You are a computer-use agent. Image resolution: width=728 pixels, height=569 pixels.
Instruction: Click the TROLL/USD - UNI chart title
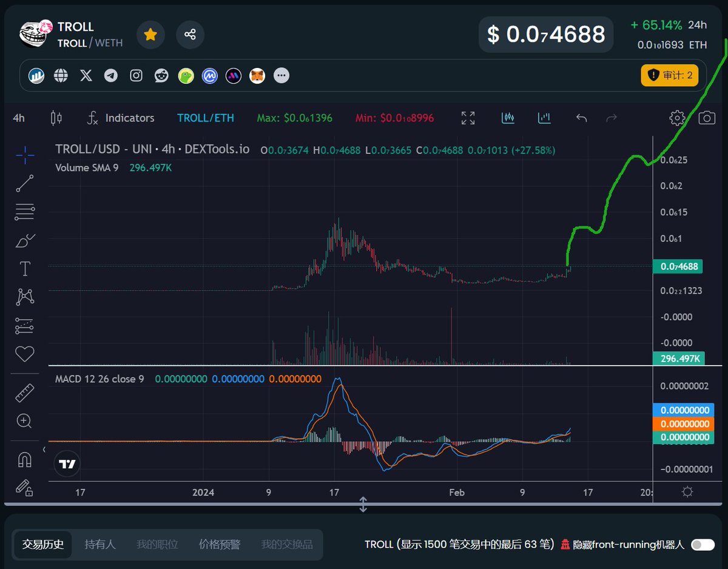pos(152,149)
